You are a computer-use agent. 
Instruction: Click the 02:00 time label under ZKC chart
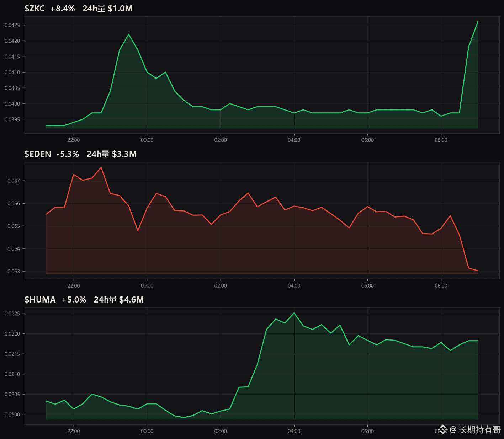coord(221,140)
